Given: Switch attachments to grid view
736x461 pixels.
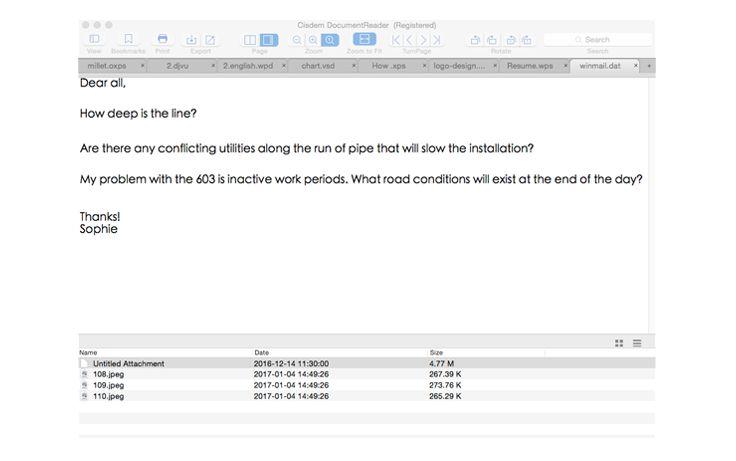Looking at the screenshot, I should pyautogui.click(x=620, y=343).
